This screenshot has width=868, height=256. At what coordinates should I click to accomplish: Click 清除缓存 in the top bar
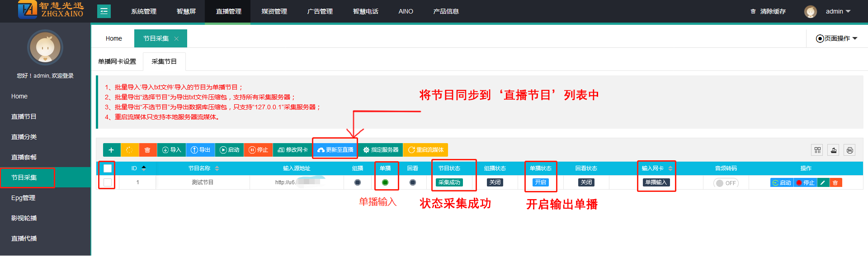[768, 11]
